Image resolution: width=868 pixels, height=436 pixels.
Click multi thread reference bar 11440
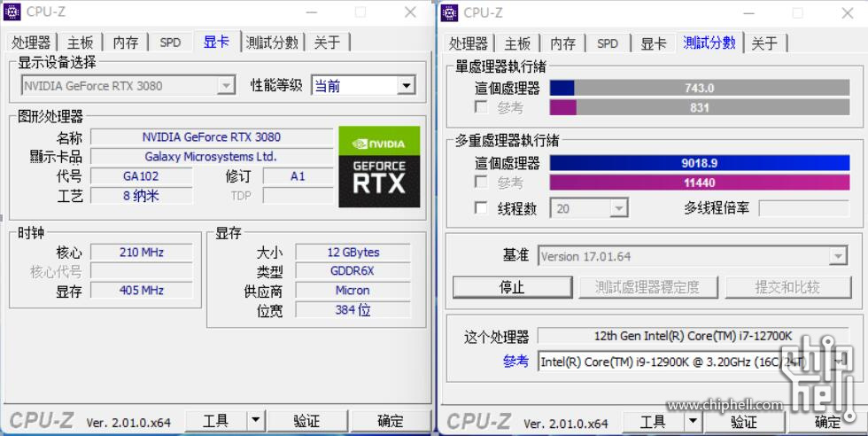click(x=700, y=183)
